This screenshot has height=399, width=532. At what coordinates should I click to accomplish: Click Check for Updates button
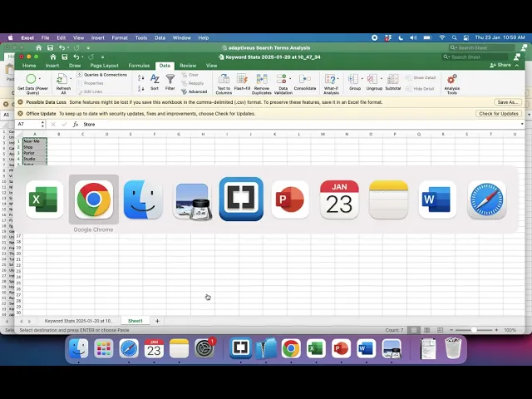pos(499,114)
